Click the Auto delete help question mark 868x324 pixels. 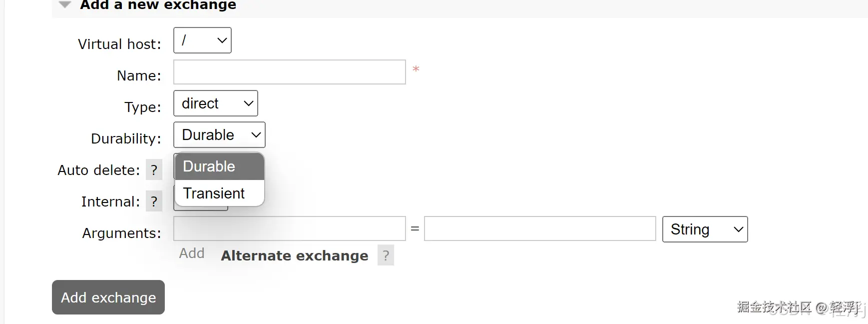coord(154,170)
